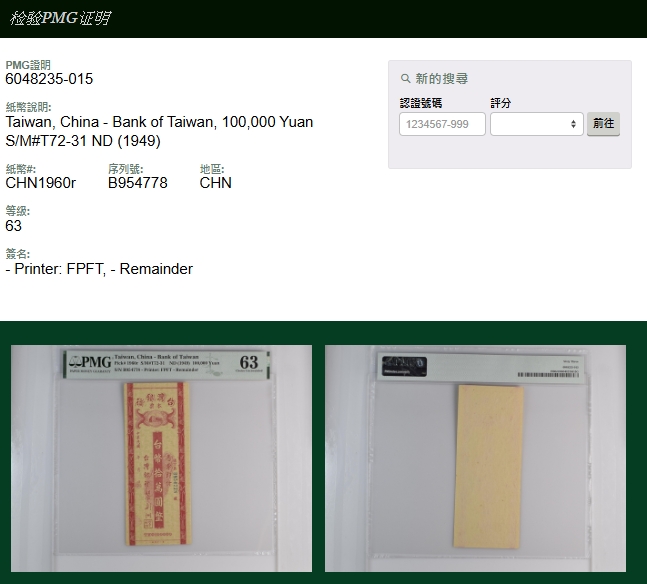
Task: Select certificate number 6048235-015
Action: 49,79
